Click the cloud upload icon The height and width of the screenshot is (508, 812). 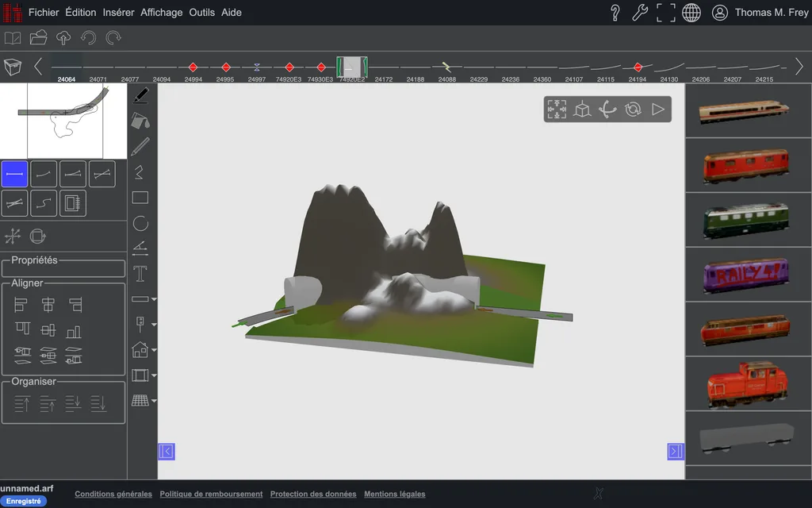63,38
